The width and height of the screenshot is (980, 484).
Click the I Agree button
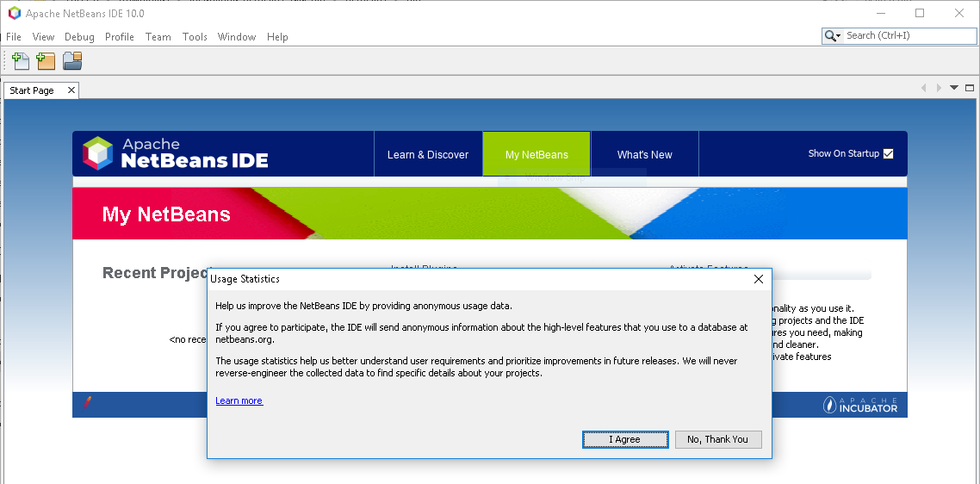tap(625, 439)
